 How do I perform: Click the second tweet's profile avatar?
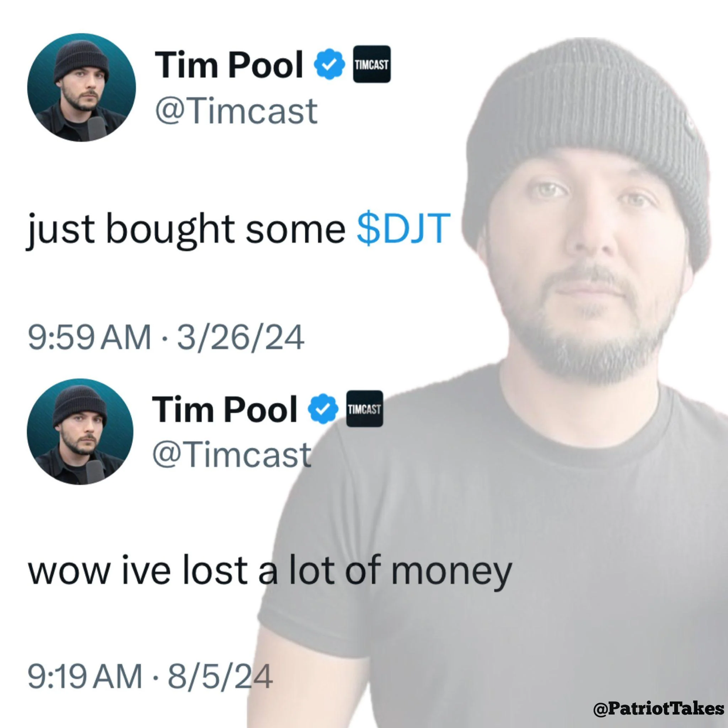coord(80,432)
